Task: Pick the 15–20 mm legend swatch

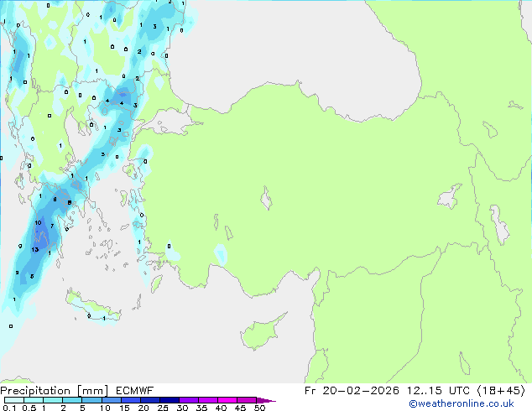Action: (x=131, y=400)
